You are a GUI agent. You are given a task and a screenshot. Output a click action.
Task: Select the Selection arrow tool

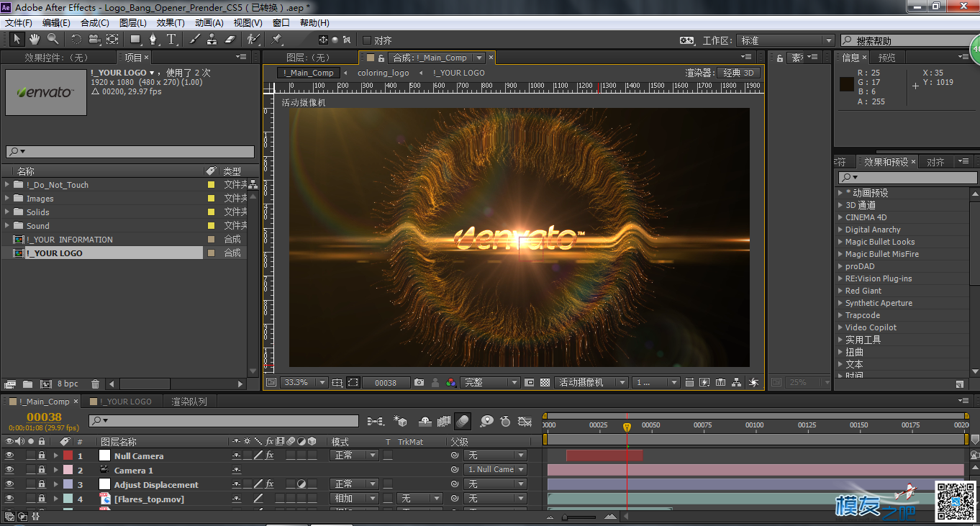pyautogui.click(x=17, y=39)
